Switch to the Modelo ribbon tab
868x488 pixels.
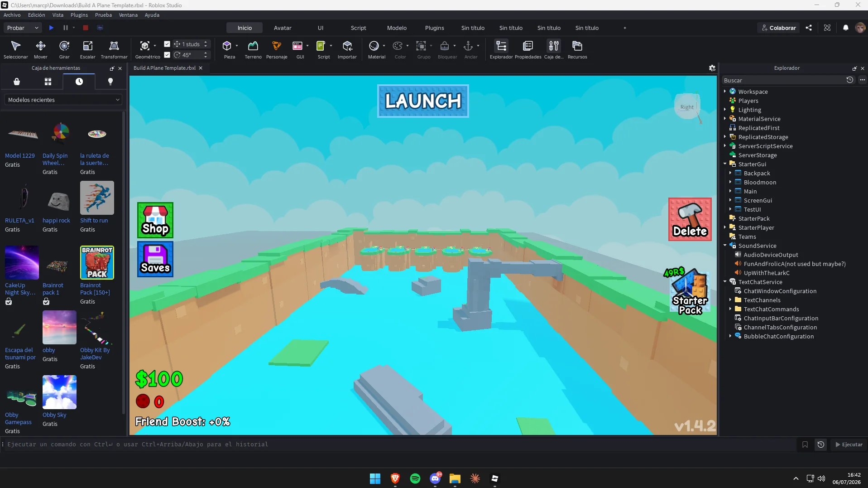[397, 28]
